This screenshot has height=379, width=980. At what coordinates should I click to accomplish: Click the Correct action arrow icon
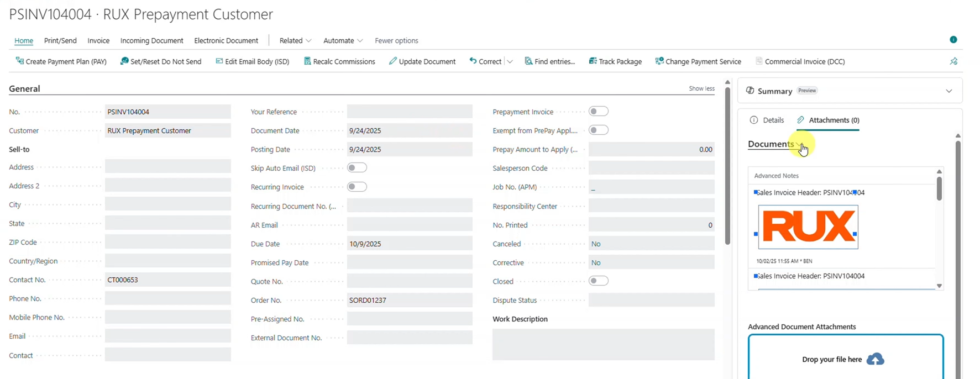473,61
